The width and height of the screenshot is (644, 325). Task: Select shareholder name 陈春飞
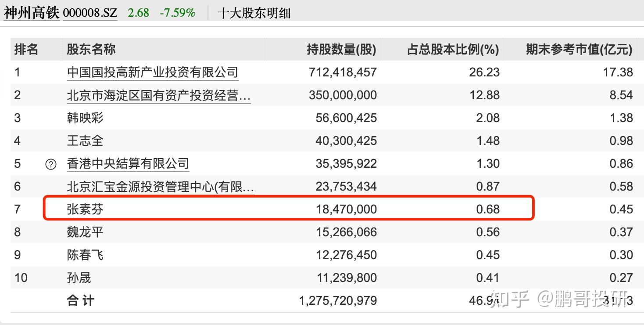point(85,255)
